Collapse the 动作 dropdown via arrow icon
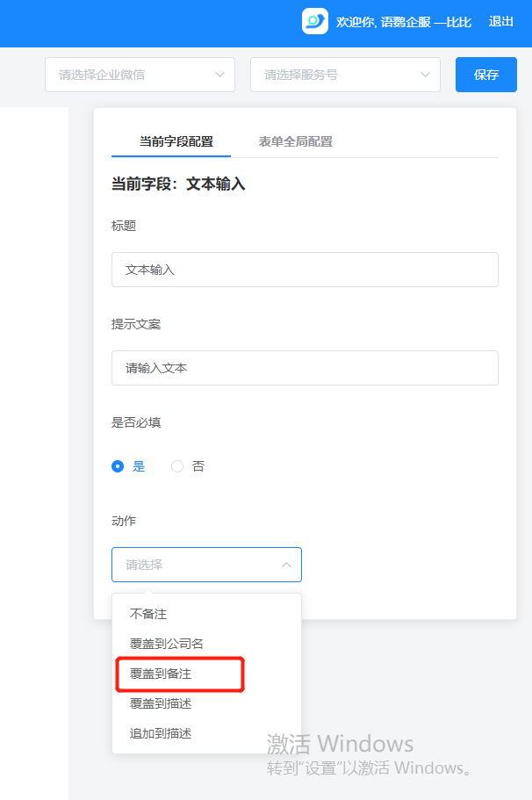 (286, 565)
